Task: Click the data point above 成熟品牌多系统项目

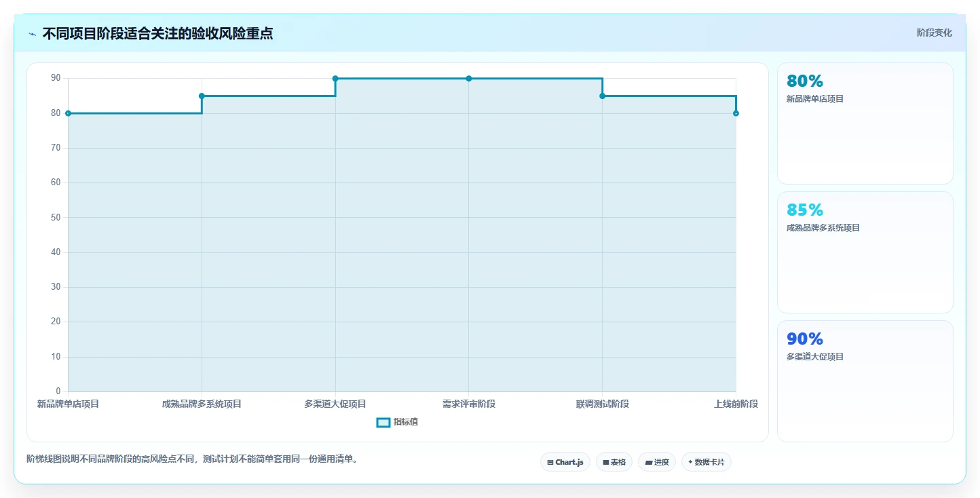Action: pos(202,96)
